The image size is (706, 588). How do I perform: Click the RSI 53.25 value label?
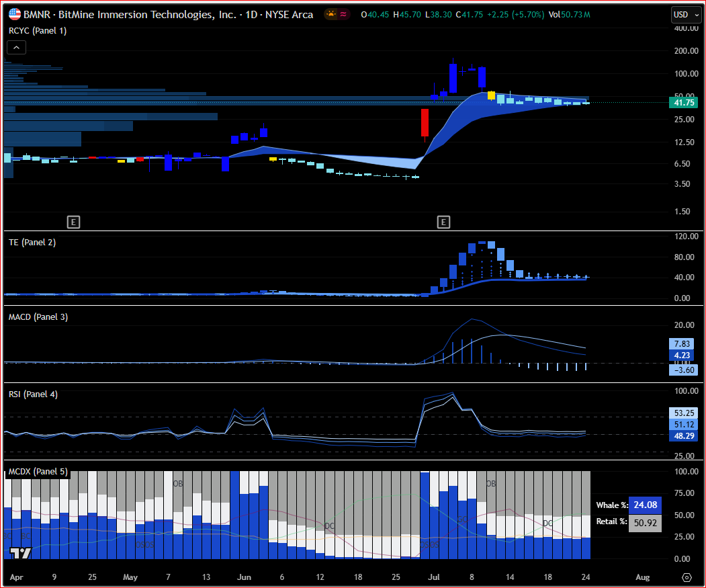[x=684, y=413]
